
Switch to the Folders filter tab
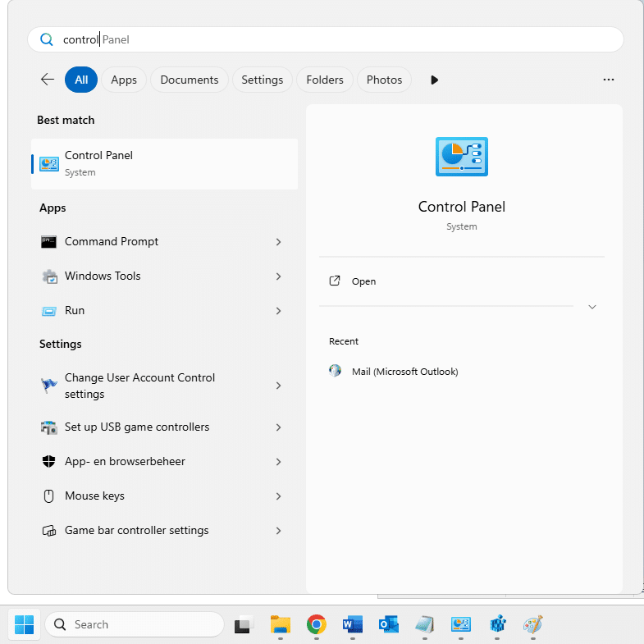pos(325,80)
